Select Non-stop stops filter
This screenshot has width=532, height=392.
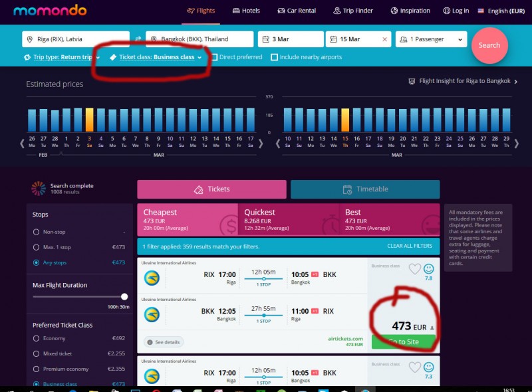tap(37, 232)
